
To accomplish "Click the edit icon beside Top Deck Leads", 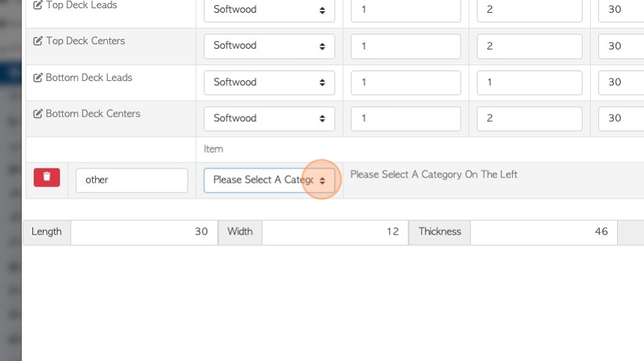I will [x=37, y=5].
